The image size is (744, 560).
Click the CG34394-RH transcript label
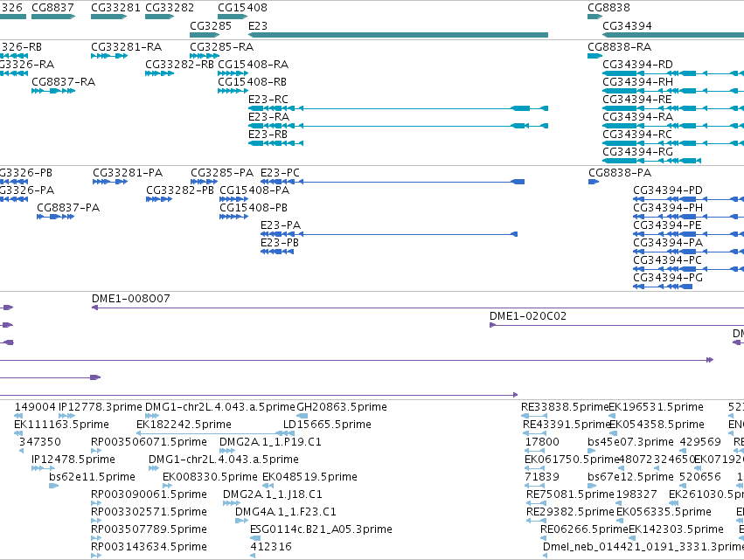[637, 82]
